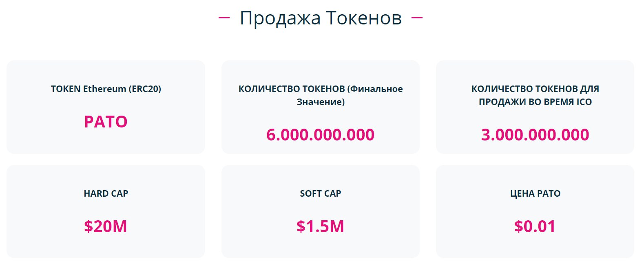Click the pink dash right of heading

(417, 18)
